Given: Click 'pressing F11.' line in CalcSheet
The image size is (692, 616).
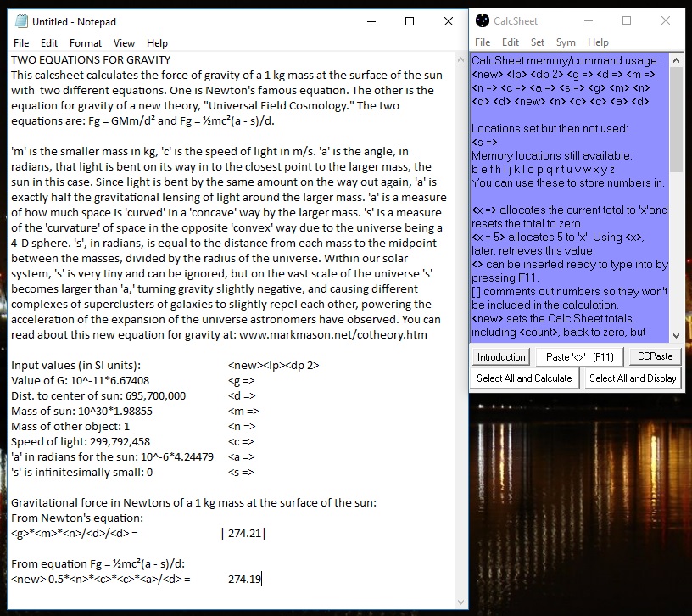Looking at the screenshot, I should tap(505, 277).
